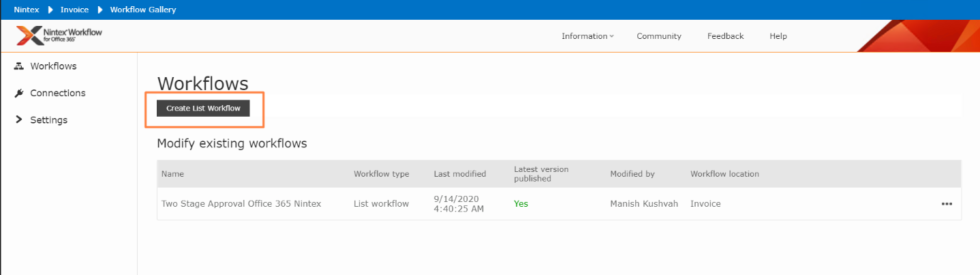Click the Latest version published column header
This screenshot has width=980, height=275.
(x=541, y=174)
